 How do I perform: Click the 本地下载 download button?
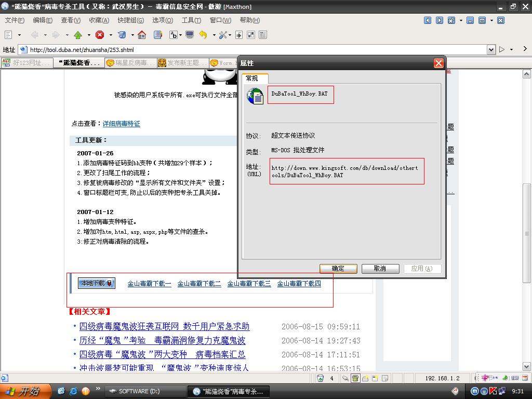97,283
